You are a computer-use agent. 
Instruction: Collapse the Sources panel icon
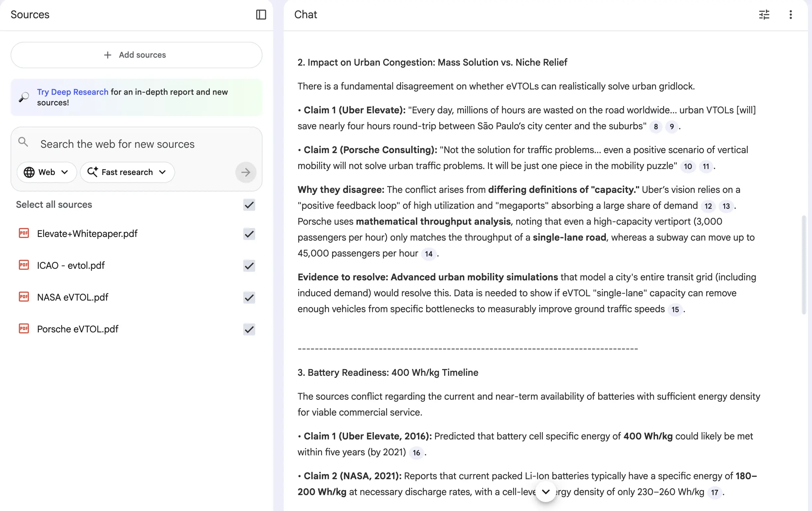click(261, 15)
